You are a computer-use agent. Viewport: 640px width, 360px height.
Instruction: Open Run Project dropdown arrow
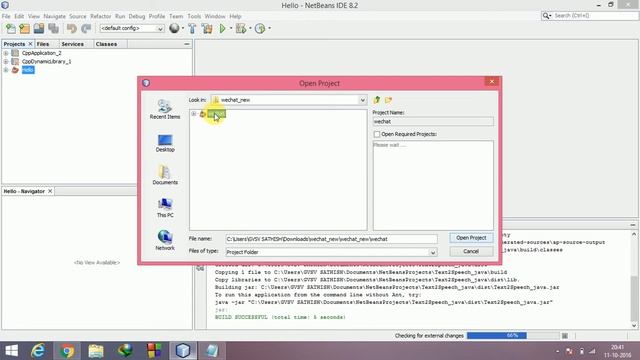click(x=231, y=29)
